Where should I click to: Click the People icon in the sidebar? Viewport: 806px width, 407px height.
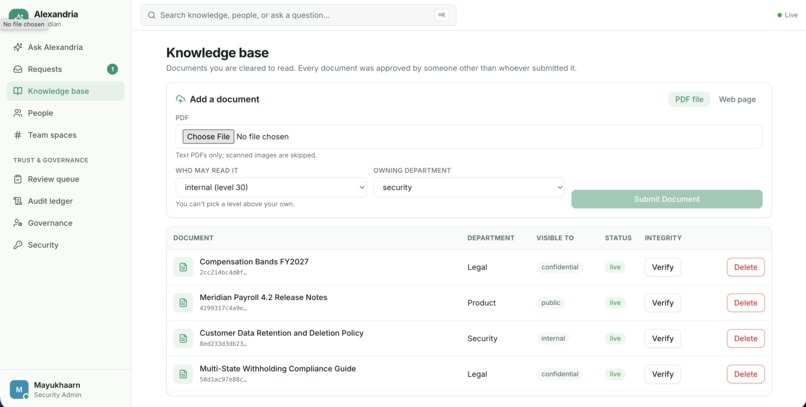click(17, 113)
